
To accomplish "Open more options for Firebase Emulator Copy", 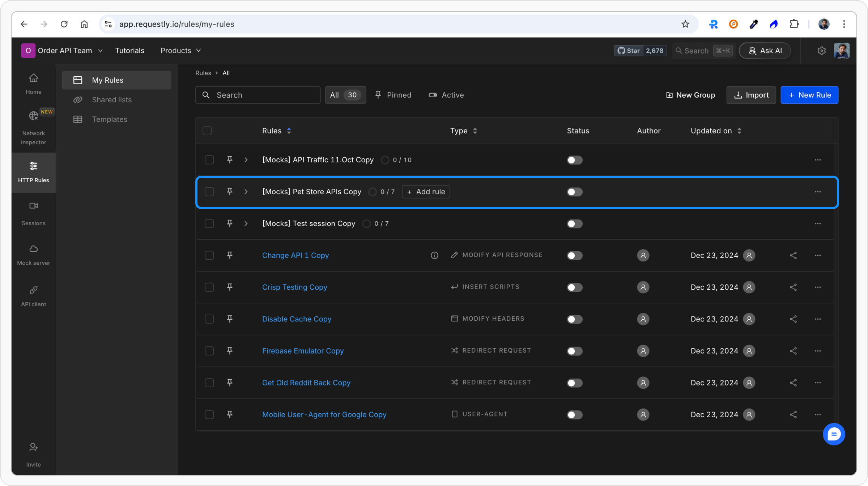I will pos(818,351).
